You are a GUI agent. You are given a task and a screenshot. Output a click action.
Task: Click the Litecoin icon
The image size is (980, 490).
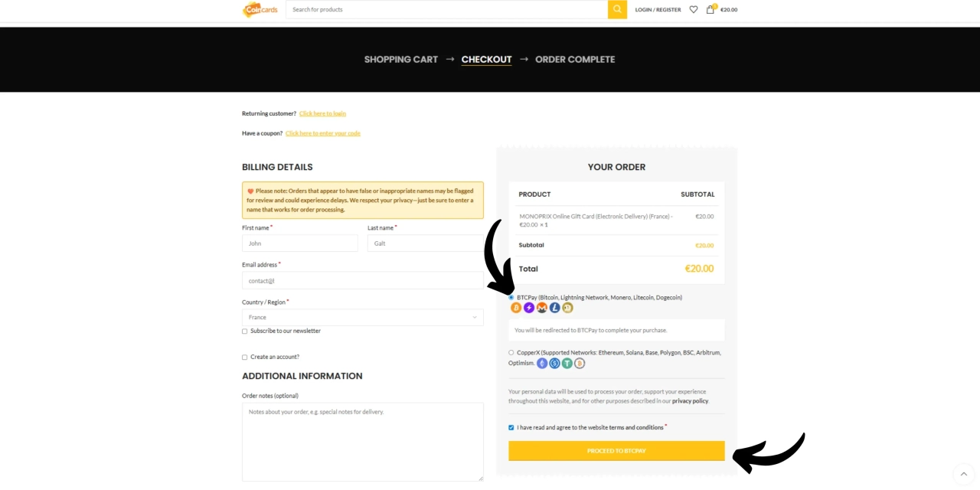[554, 307]
